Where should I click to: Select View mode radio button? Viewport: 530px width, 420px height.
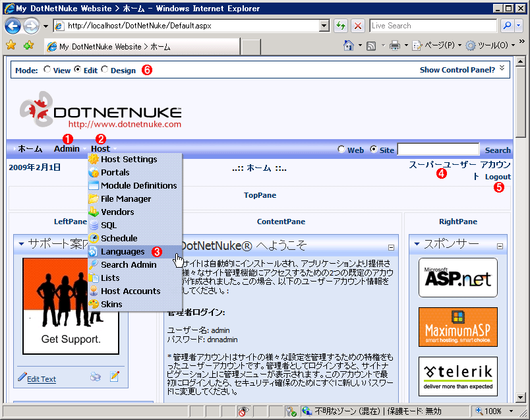[x=47, y=69]
